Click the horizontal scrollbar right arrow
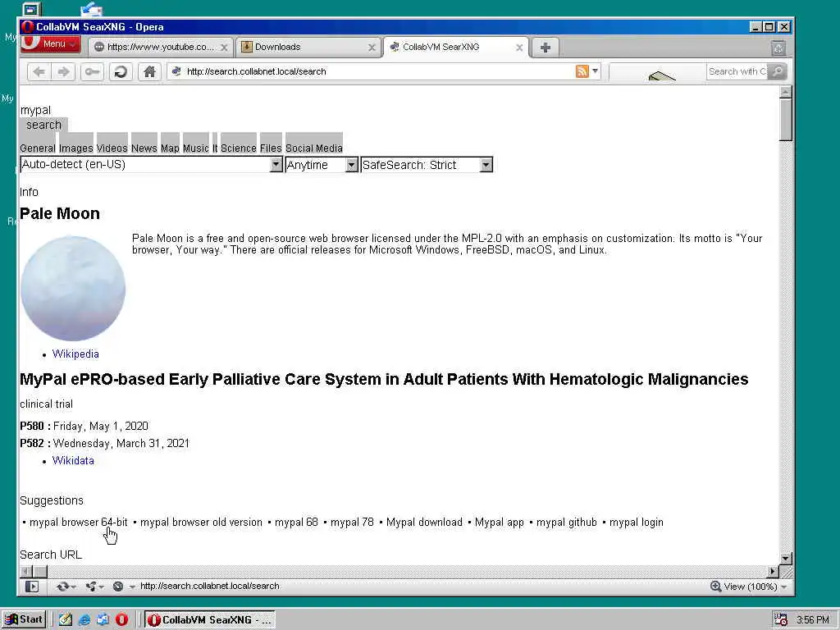Viewport: 840px width, 630px height. [773, 571]
